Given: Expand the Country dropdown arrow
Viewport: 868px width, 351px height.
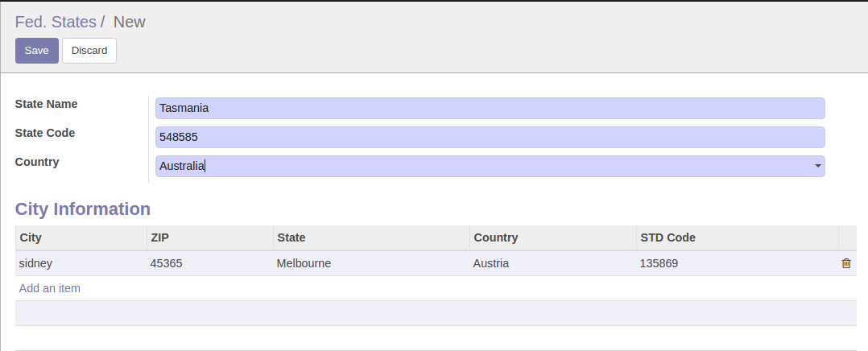Looking at the screenshot, I should [817, 166].
